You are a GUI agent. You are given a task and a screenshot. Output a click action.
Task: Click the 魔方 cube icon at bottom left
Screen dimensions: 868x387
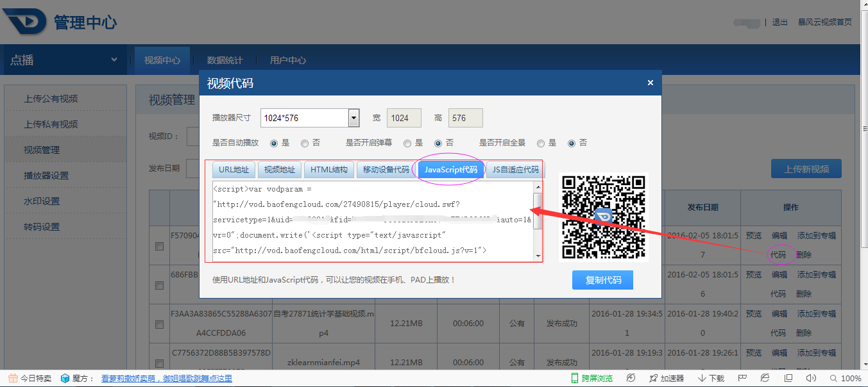tap(65, 378)
